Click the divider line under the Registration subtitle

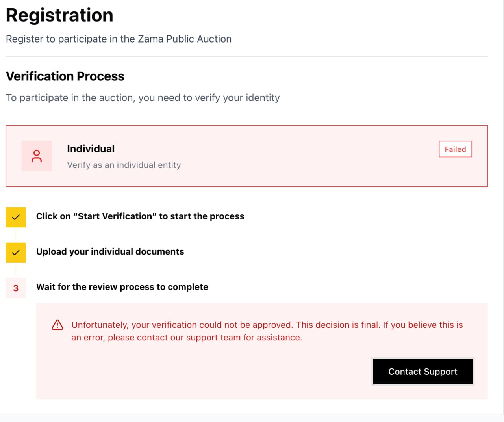point(246,56)
